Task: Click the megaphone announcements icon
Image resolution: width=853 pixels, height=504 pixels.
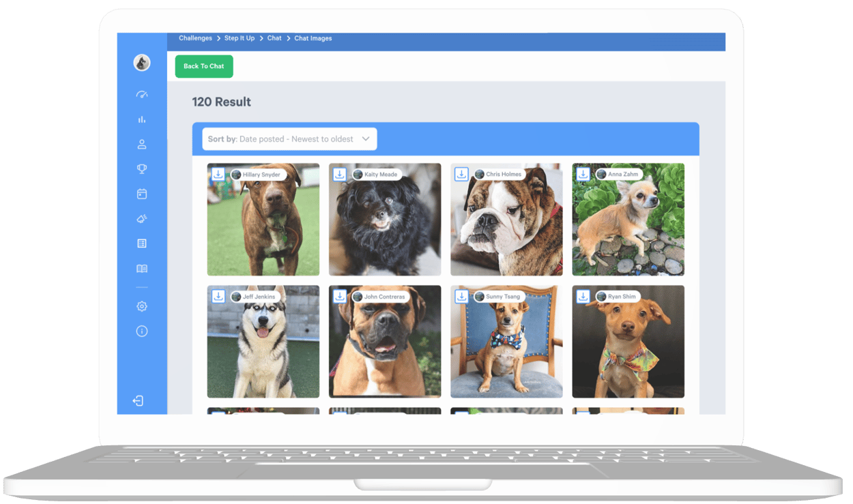Action: click(142, 219)
